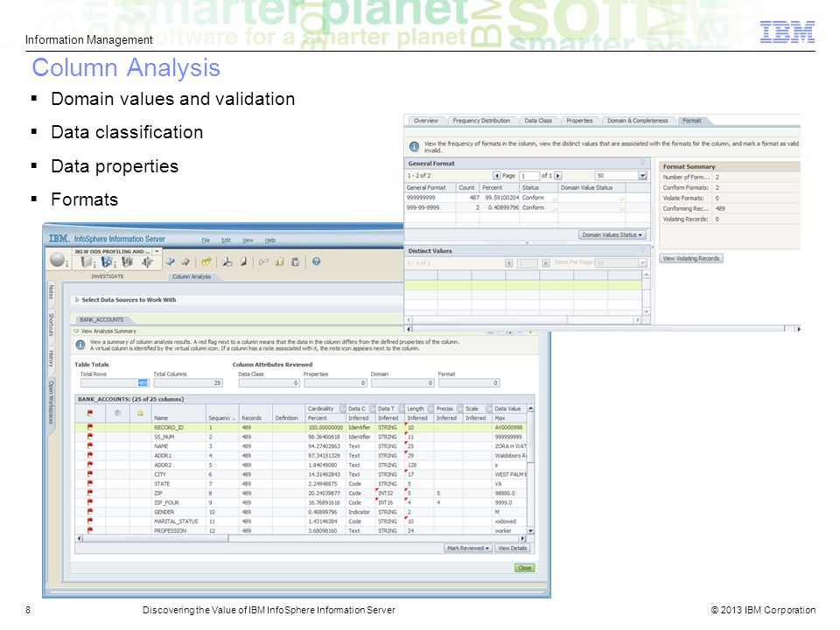This screenshot has height=630, width=840.
Task: Click the View Details button
Action: (513, 548)
